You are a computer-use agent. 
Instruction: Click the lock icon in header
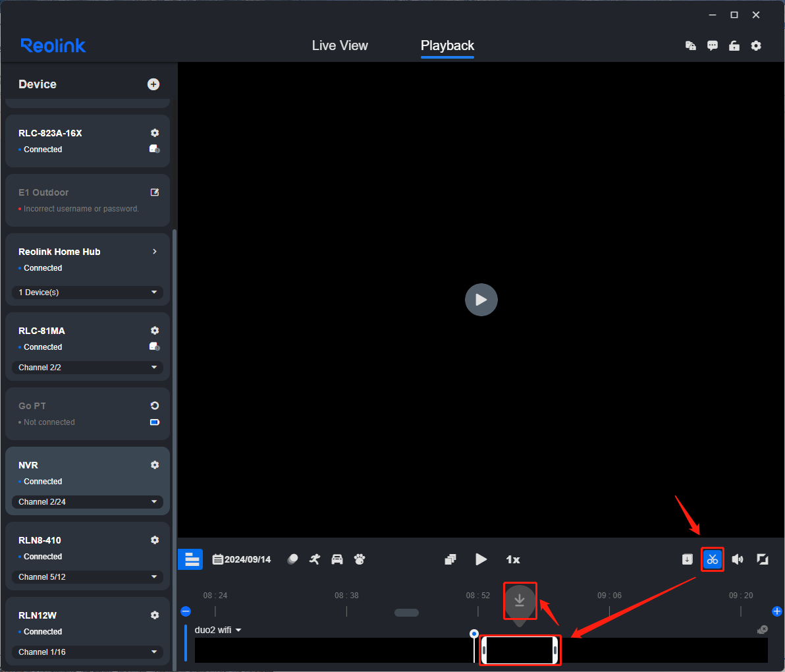point(734,45)
